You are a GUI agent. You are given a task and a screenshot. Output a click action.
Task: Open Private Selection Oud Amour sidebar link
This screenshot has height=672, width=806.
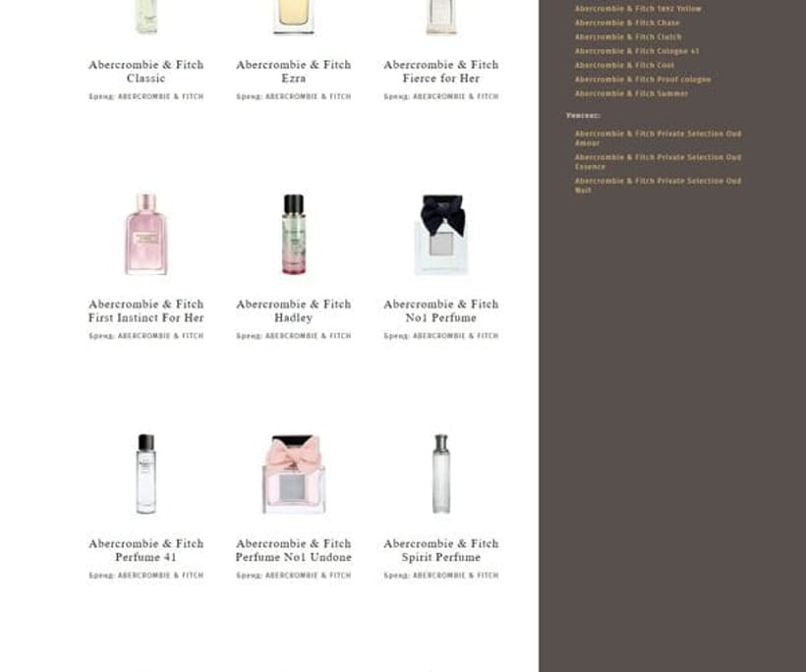pos(658,139)
